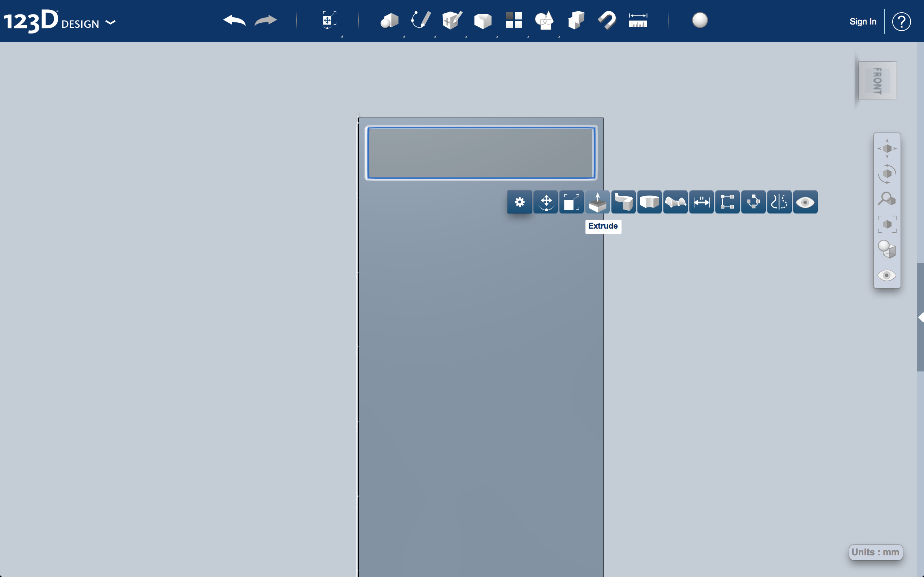
Task: Click the FRONT face of the view cube
Action: pyautogui.click(x=877, y=81)
